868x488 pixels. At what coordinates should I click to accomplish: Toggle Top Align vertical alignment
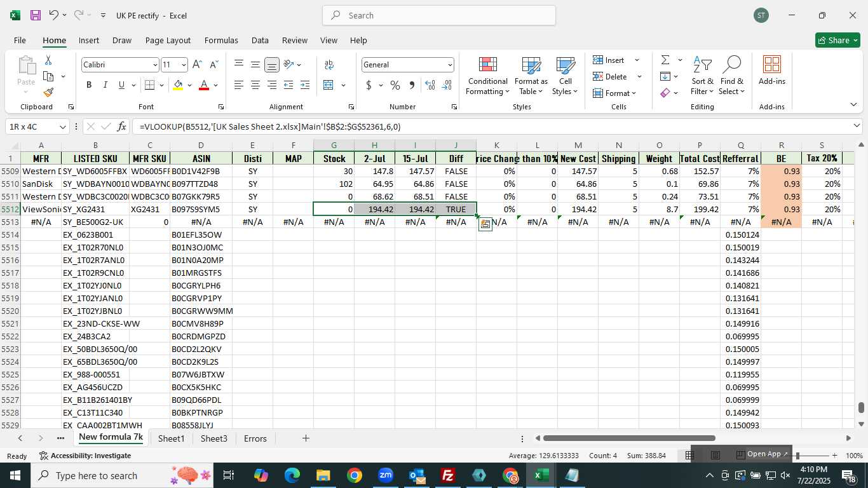click(x=239, y=65)
